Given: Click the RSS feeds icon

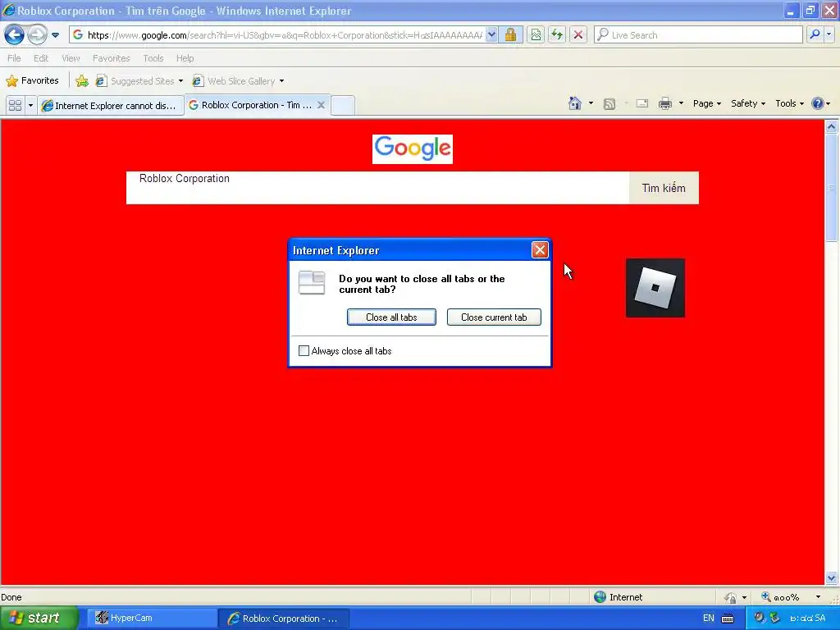Looking at the screenshot, I should [609, 104].
